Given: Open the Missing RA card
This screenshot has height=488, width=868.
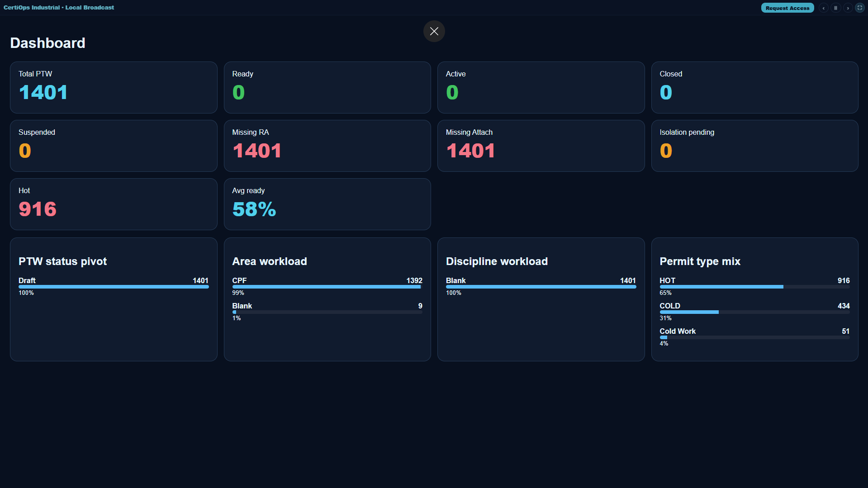Looking at the screenshot, I should (x=327, y=146).
